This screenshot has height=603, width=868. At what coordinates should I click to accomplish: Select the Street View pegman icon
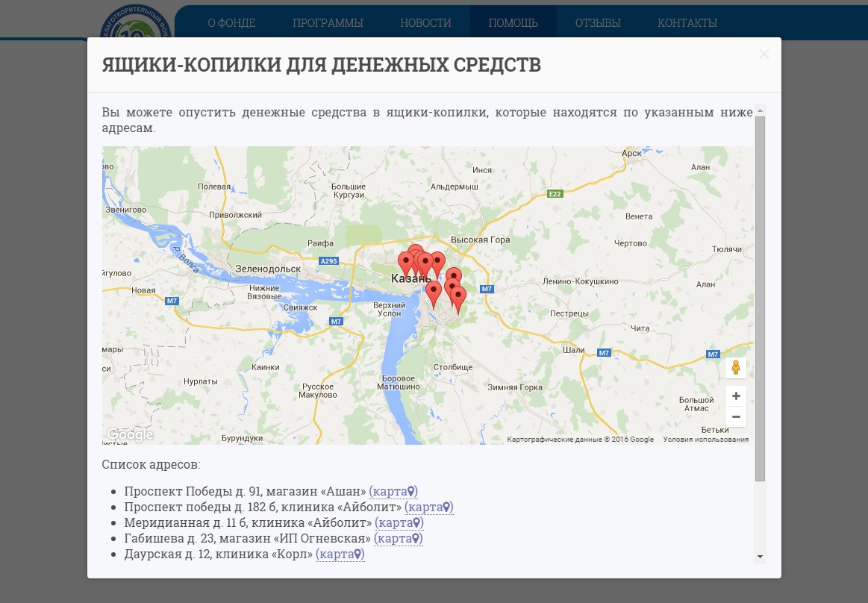point(736,368)
